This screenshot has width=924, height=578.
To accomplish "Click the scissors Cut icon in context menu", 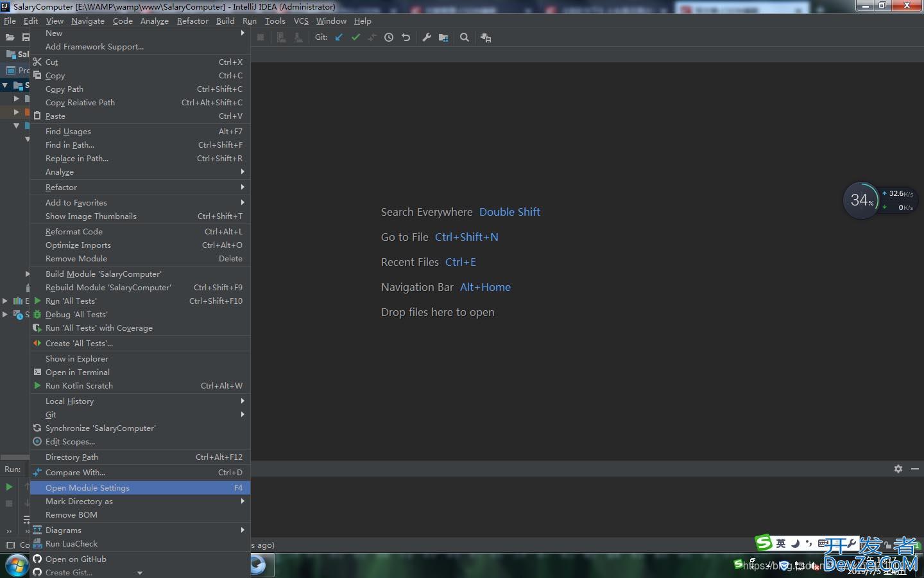I will [x=37, y=62].
